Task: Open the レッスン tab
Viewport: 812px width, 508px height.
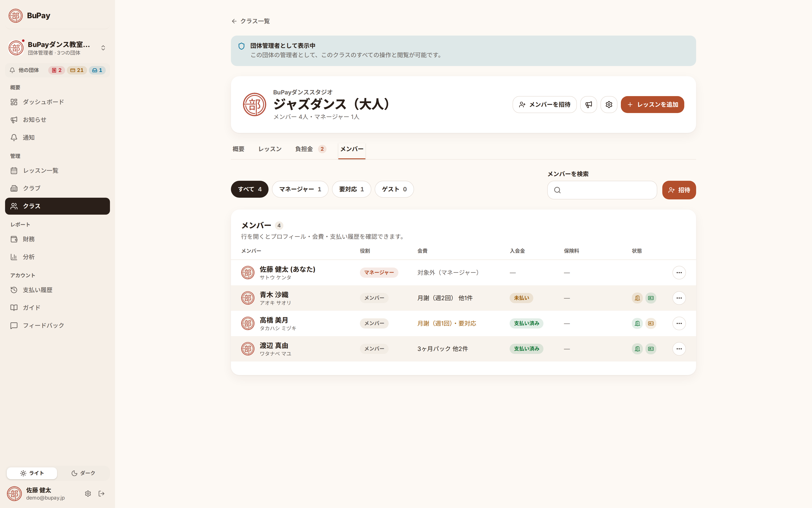Action: point(270,149)
